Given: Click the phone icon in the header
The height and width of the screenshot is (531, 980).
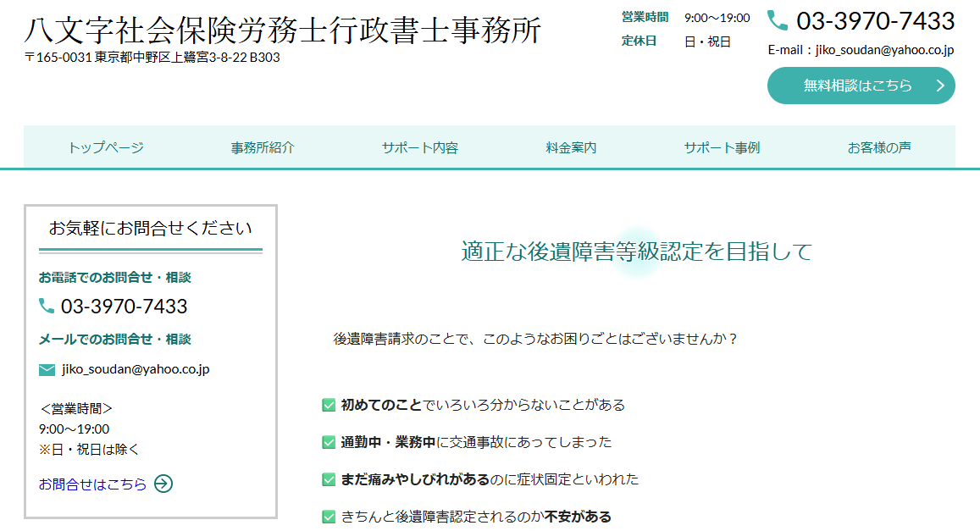Looking at the screenshot, I should click(777, 20).
